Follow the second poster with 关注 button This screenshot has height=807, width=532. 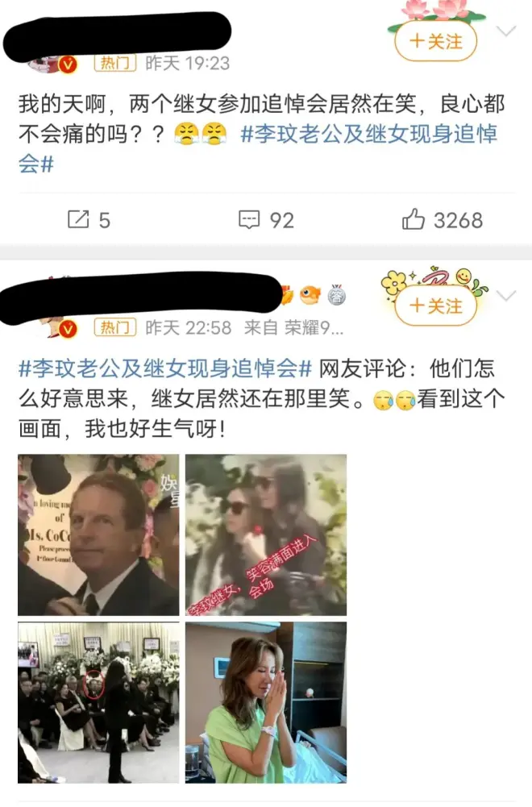coord(436,306)
